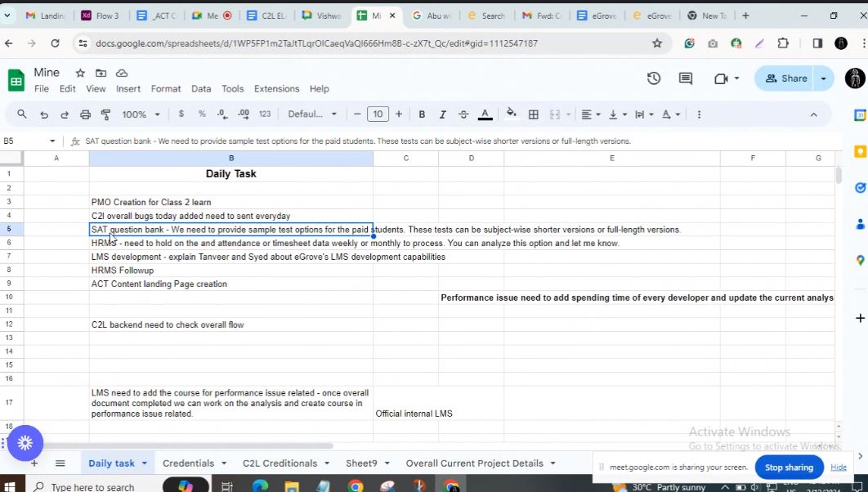The height and width of the screenshot is (492, 868).
Task: Click the Print icon
Action: pyautogui.click(x=85, y=114)
